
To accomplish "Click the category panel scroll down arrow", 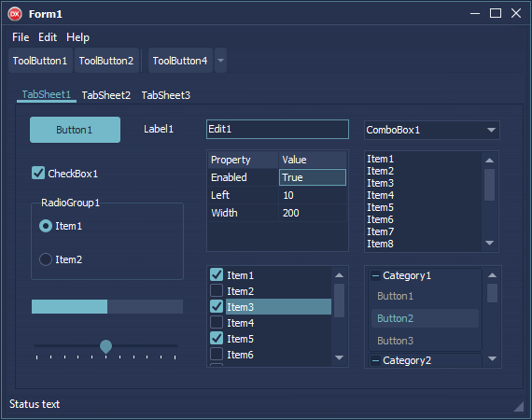I will (492, 358).
